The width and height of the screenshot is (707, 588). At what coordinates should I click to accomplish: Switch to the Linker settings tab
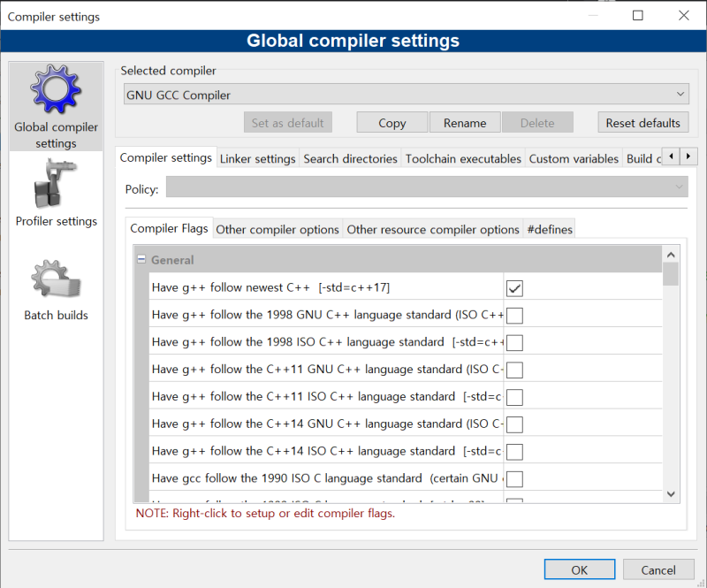click(x=257, y=159)
